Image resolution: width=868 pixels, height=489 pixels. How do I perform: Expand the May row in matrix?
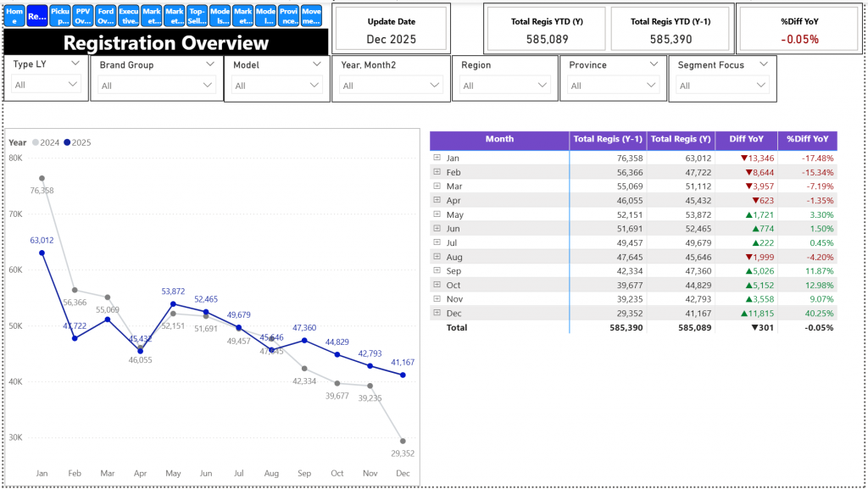click(437, 214)
